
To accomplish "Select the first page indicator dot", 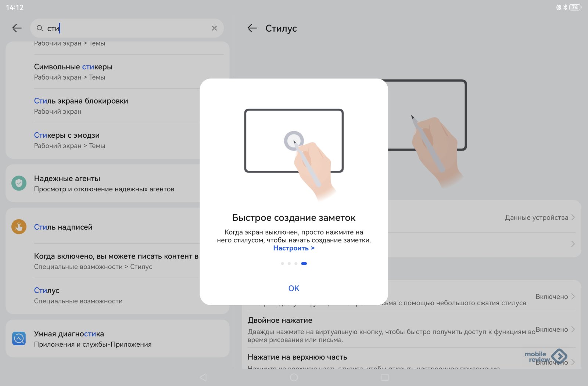I will (282, 264).
